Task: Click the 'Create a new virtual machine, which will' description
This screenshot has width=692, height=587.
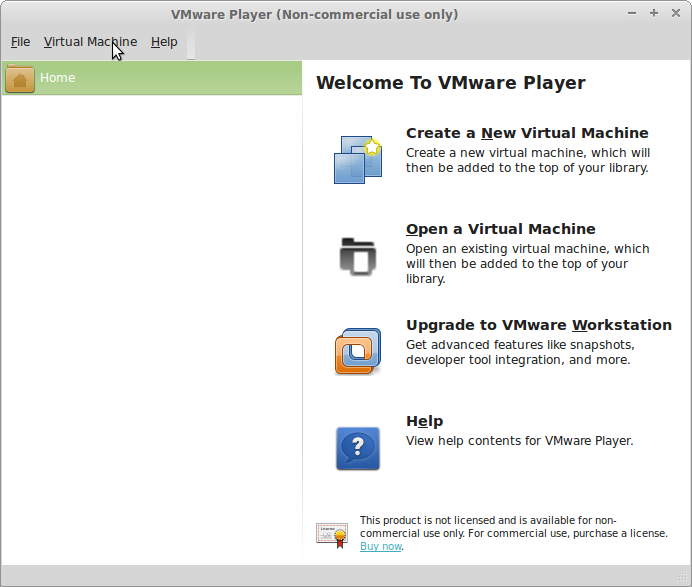Action: click(x=528, y=160)
